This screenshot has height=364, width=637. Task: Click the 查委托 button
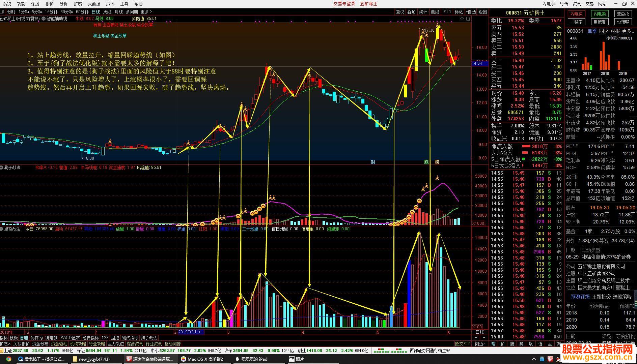point(623,14)
